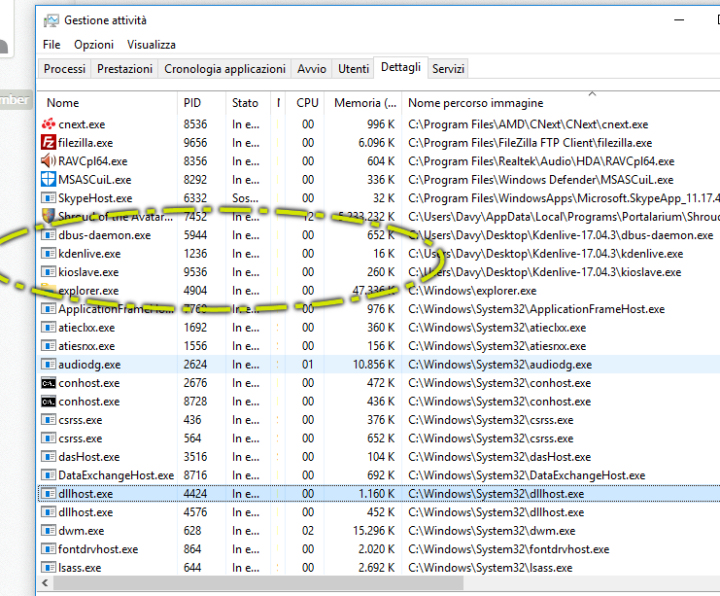This screenshot has height=596, width=720.
Task: Click the icon of csrss.exe PID 436
Action: coord(48,420)
